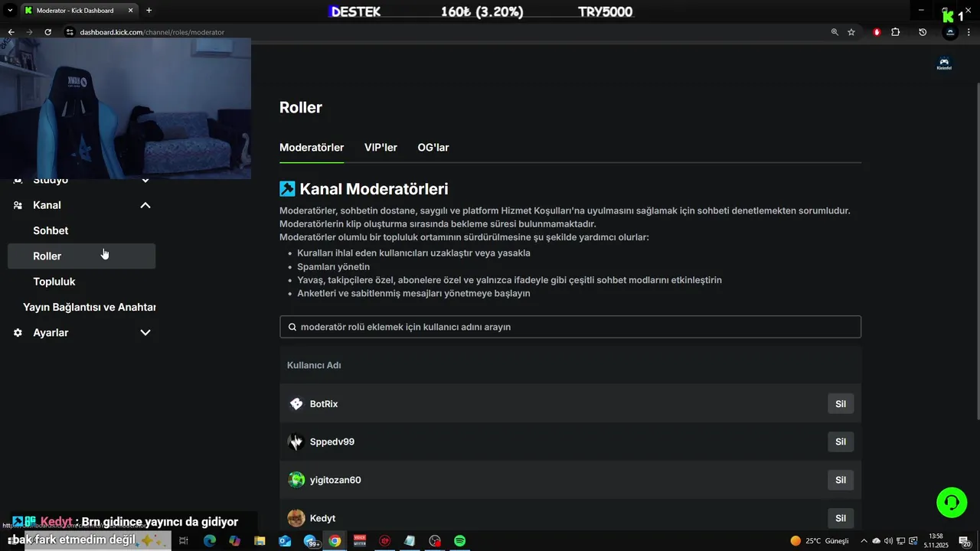Viewport: 980px width, 551px height.
Task: Expand the Ayarlar sidebar section
Action: (145, 333)
